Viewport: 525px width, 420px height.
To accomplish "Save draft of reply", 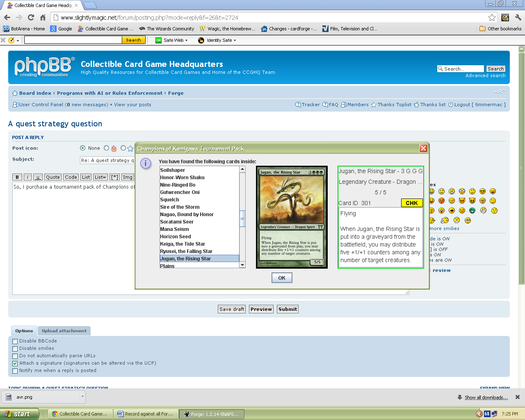I will (232, 309).
